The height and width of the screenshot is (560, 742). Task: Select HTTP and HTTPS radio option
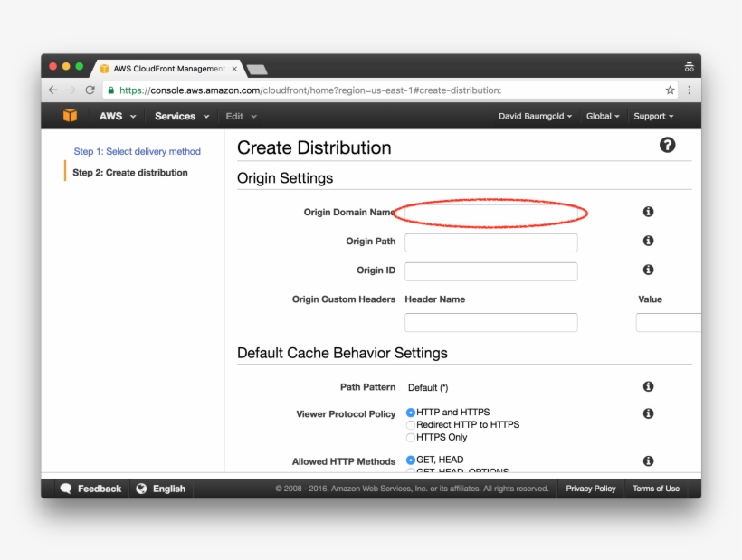[411, 413]
